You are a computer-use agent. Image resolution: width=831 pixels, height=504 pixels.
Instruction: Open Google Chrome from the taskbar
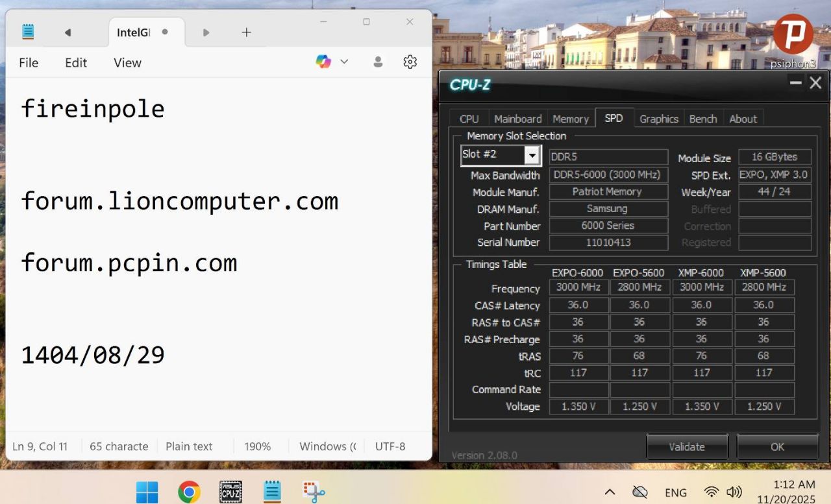(189, 492)
